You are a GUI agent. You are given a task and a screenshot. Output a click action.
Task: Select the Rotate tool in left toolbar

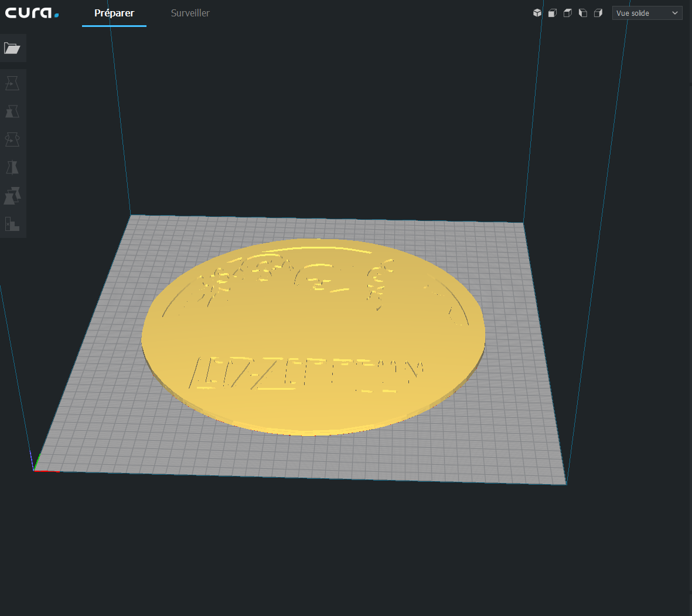(x=12, y=139)
